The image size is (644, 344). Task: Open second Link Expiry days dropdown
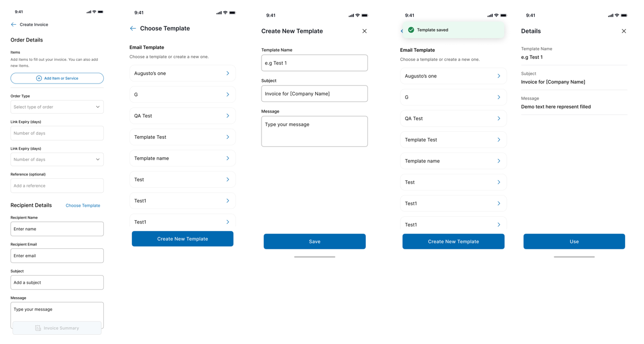point(57,159)
